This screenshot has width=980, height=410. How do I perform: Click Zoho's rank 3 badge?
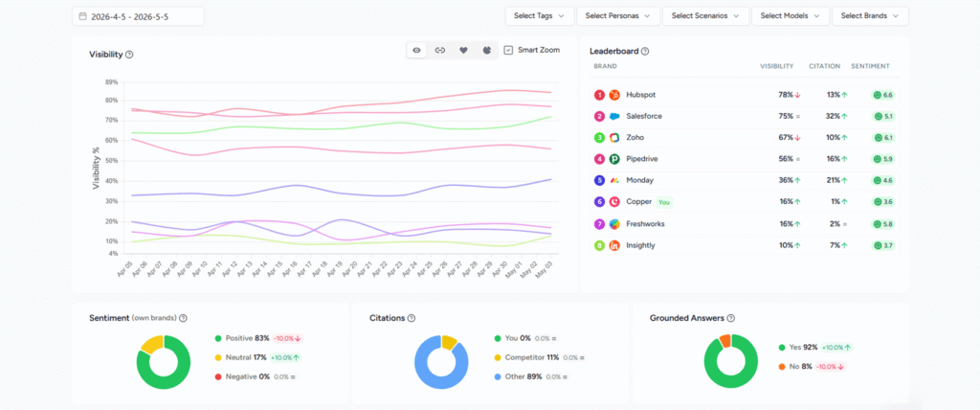pyautogui.click(x=599, y=138)
